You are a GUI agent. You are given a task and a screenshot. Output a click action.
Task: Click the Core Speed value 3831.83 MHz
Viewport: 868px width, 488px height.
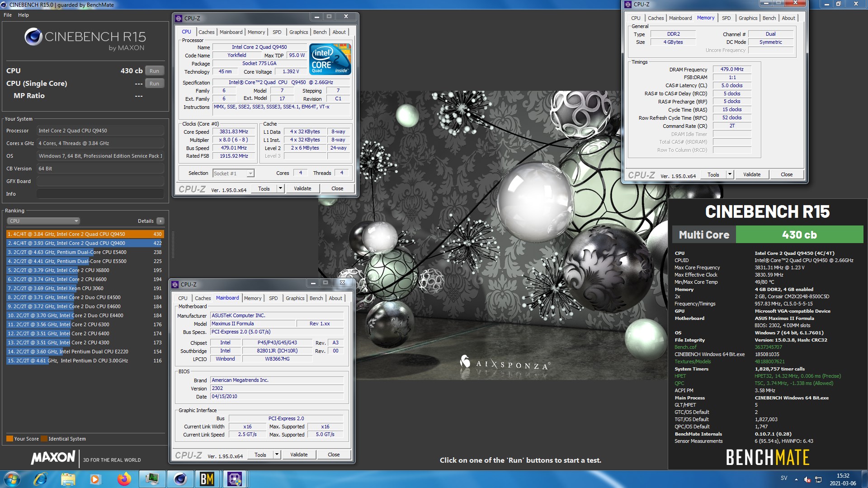point(234,132)
